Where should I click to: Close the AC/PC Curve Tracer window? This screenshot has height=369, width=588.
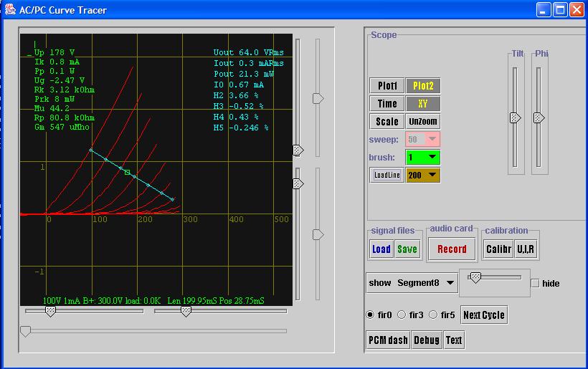tap(577, 10)
